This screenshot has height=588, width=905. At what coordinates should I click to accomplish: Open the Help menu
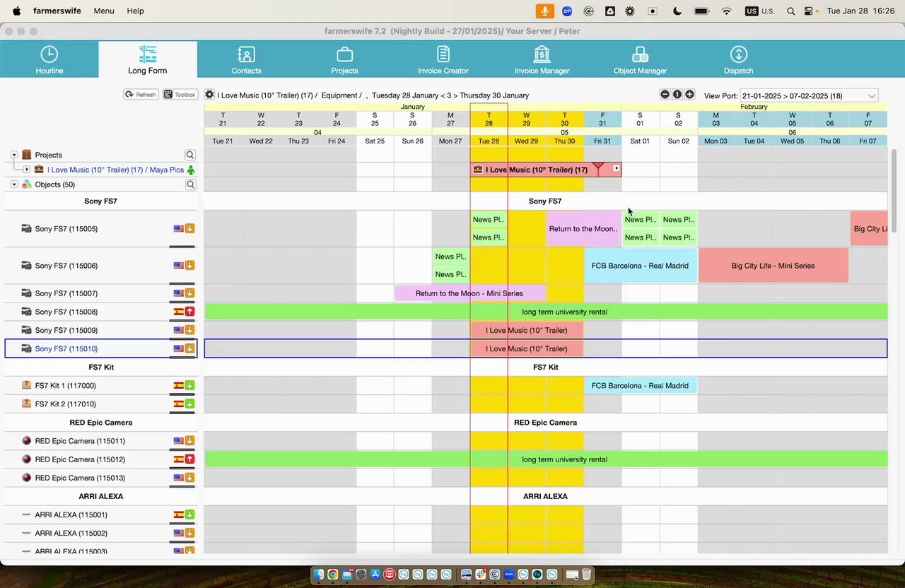135,11
